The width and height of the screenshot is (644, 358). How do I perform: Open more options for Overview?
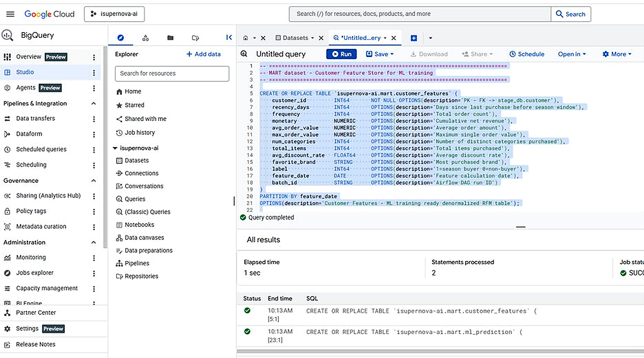(x=94, y=57)
